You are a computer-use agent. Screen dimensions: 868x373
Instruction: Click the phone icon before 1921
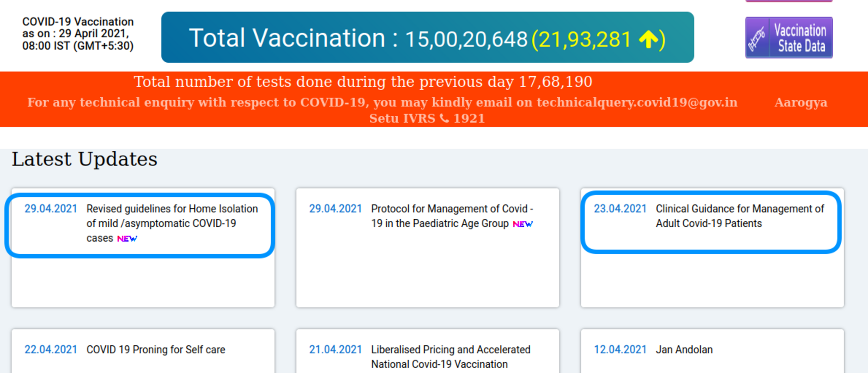click(x=444, y=118)
